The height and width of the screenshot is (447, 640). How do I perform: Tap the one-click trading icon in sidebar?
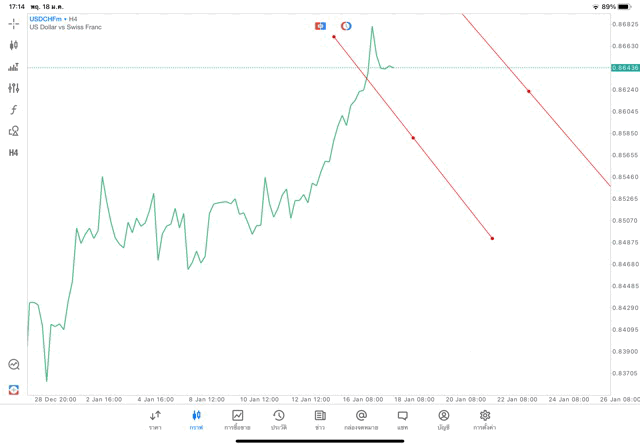14,388
